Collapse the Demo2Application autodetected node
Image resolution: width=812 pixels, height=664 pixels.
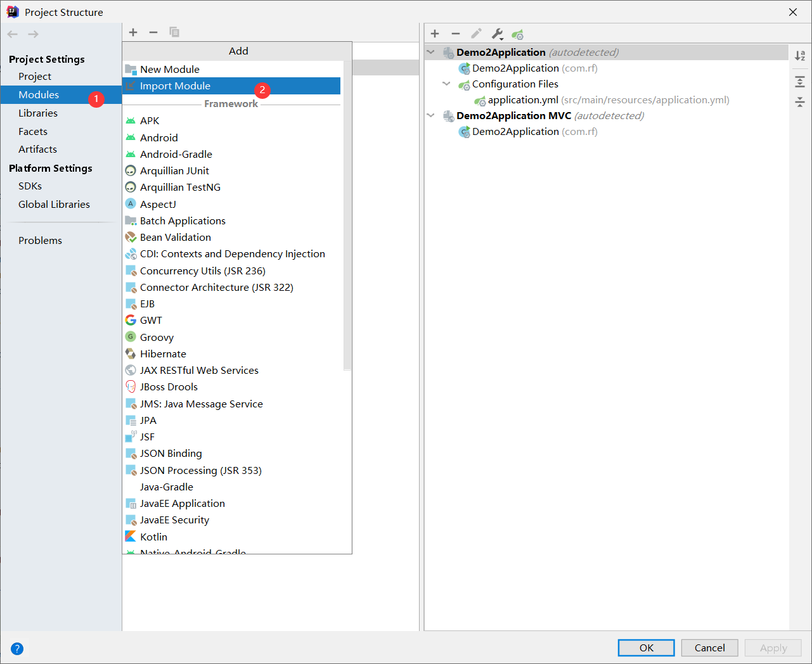point(431,52)
